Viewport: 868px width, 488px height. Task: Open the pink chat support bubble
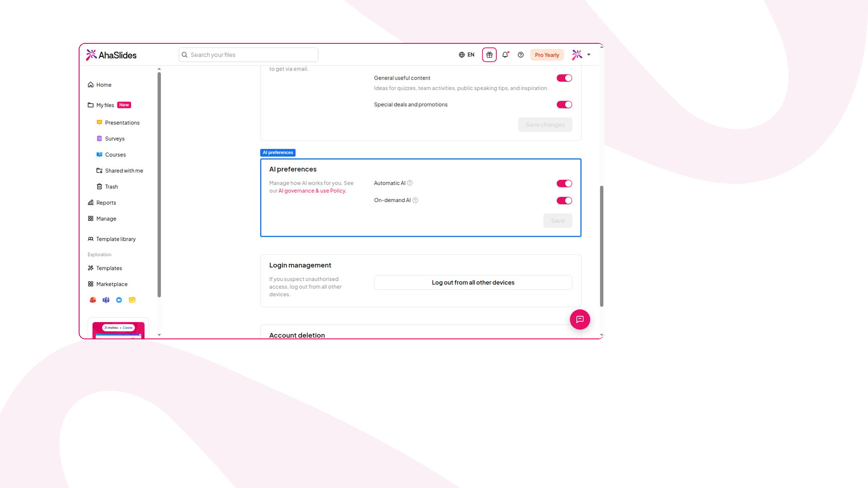(580, 319)
